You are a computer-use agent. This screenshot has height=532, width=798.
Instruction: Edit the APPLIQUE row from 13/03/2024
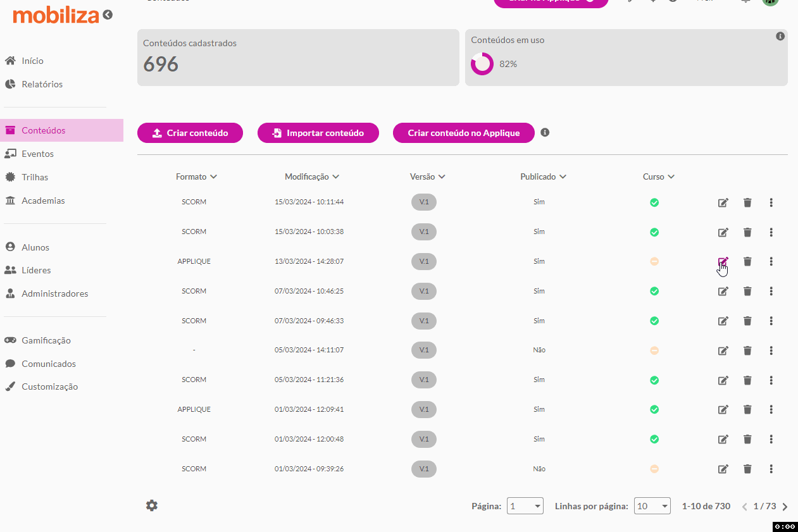tap(723, 261)
